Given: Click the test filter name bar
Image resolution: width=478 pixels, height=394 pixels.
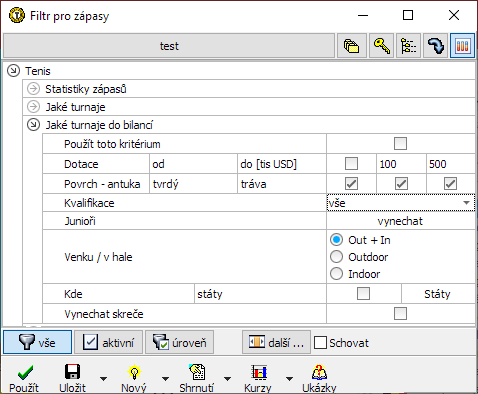Looking at the screenshot, I should pyautogui.click(x=169, y=46).
